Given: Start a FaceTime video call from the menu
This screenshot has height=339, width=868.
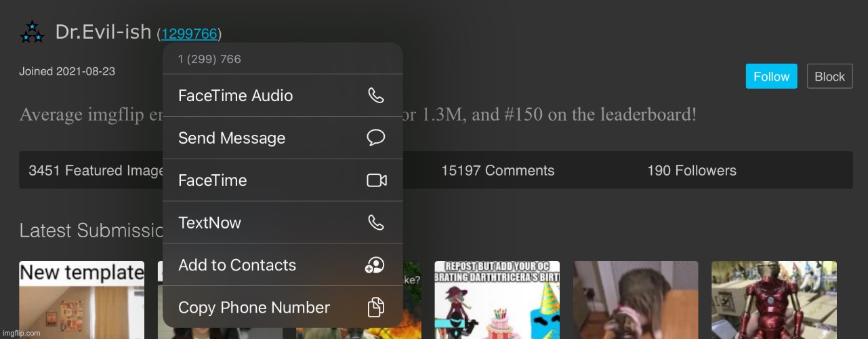Looking at the screenshot, I should click(283, 180).
